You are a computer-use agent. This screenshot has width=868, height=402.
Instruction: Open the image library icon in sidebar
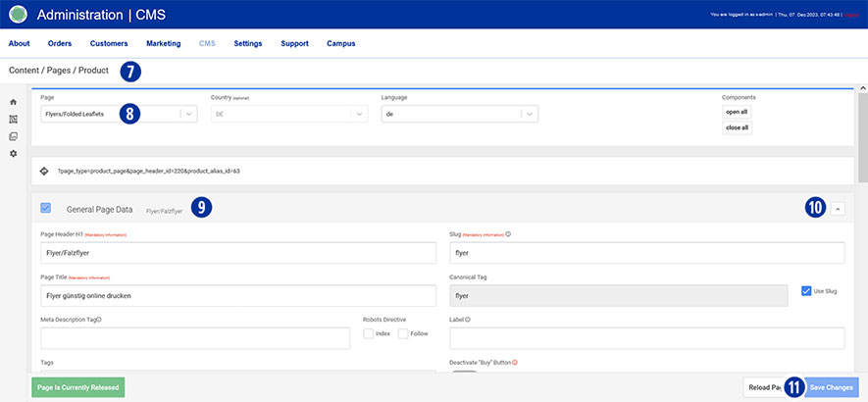click(x=13, y=136)
